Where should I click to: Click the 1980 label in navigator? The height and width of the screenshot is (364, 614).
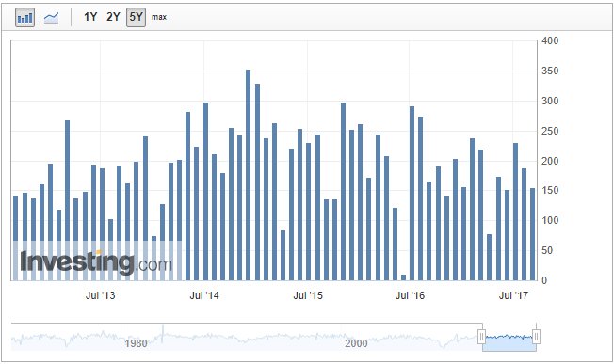tap(136, 343)
